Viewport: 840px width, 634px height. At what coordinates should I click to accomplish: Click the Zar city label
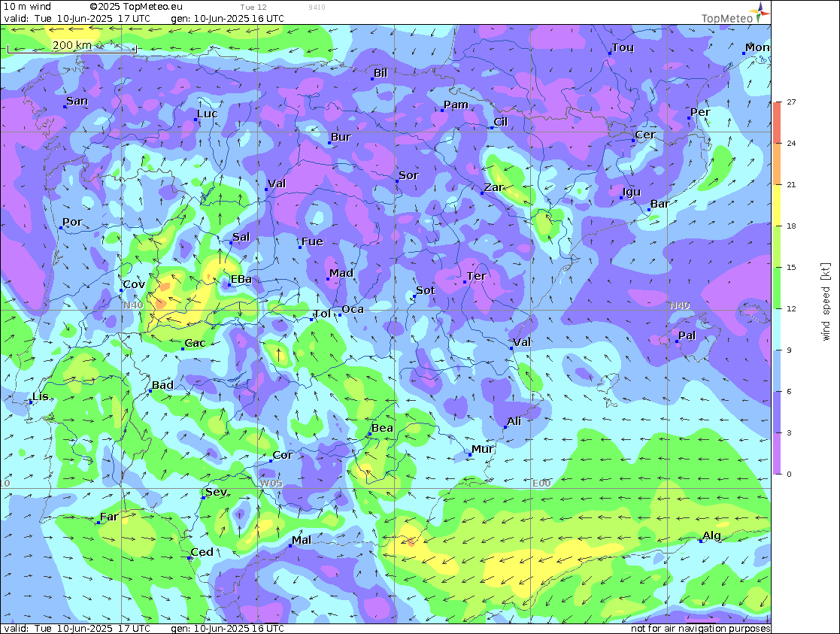[494, 187]
